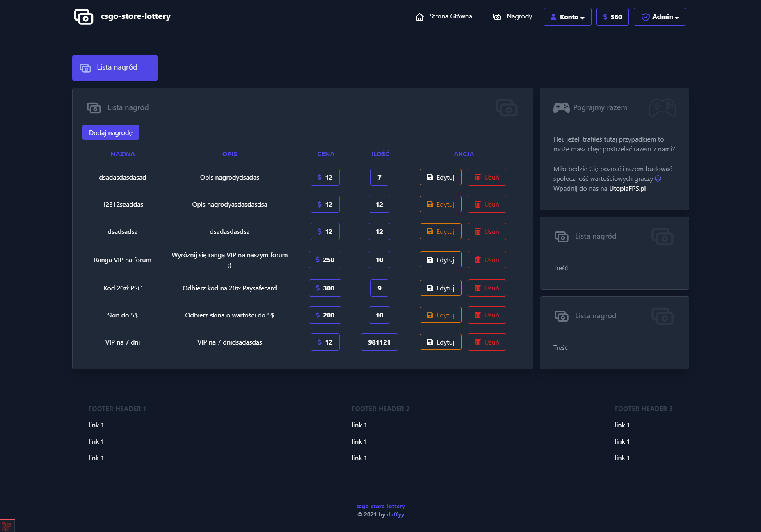Click first link 1 under Footer Header 2
The height and width of the screenshot is (532, 761).
pos(359,425)
